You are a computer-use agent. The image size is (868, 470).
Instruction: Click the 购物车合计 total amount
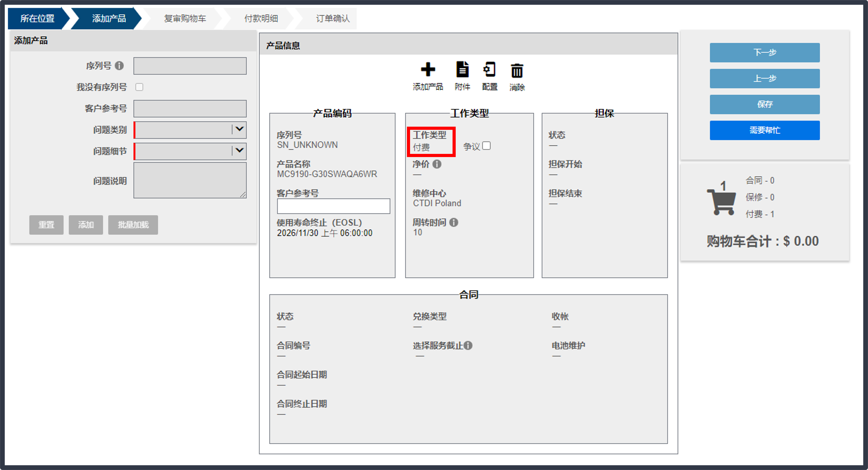[x=763, y=241]
